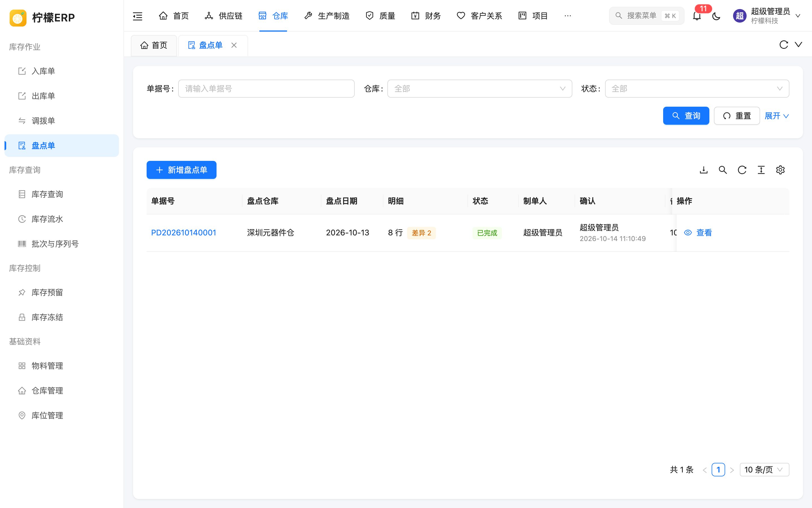Image resolution: width=812 pixels, height=508 pixels.
Task: Change table density with the row-height icon
Action: click(x=761, y=170)
